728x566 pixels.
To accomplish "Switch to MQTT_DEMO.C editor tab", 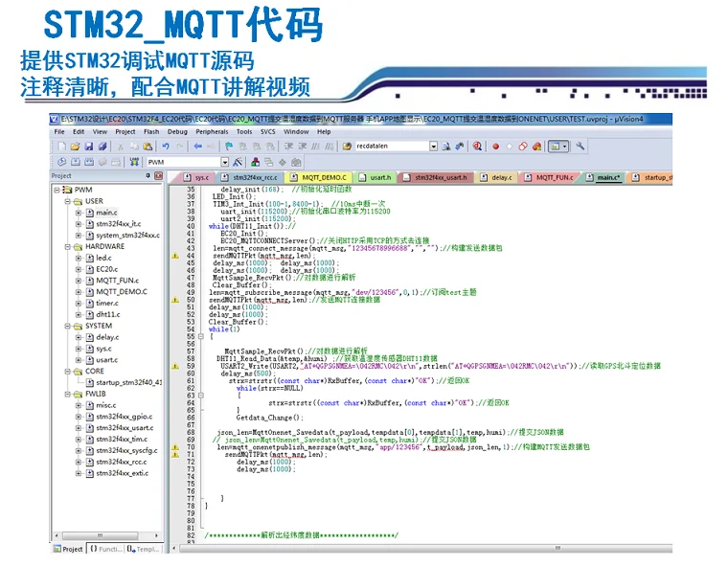I will coord(318,177).
